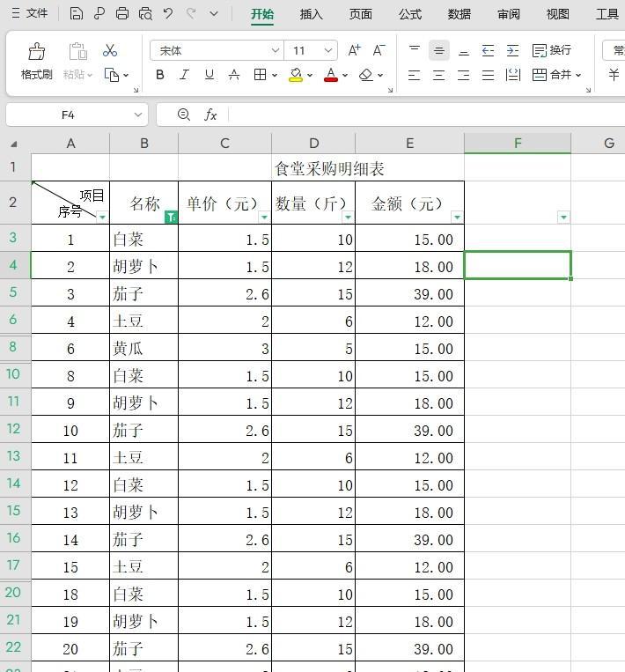Undo the last action
This screenshot has width=625, height=672.
pos(168,14)
